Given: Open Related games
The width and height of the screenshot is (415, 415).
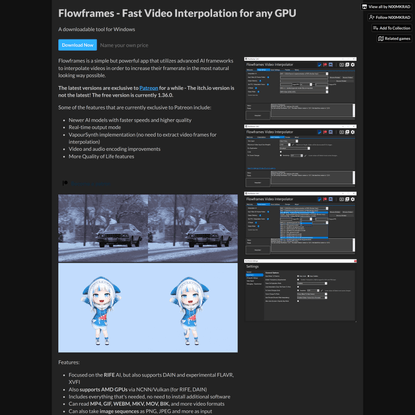Looking at the screenshot, I should coord(394,39).
